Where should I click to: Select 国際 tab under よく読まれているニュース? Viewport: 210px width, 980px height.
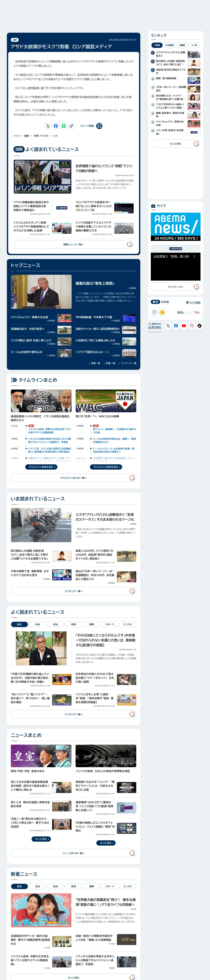coord(91,624)
